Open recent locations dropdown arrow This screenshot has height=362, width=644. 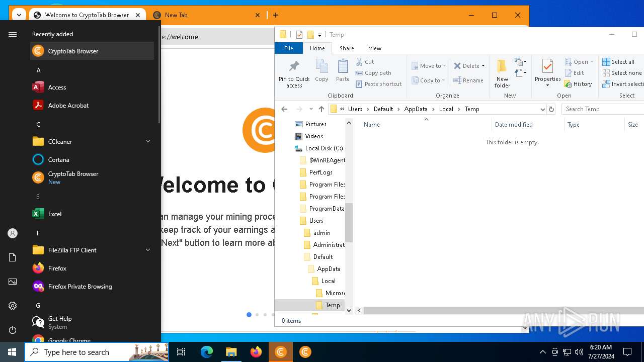pos(311,109)
